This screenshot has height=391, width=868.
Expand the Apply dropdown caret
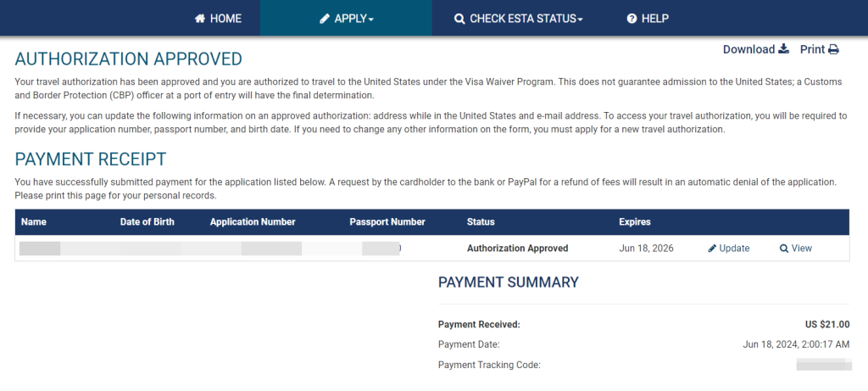pos(371,20)
